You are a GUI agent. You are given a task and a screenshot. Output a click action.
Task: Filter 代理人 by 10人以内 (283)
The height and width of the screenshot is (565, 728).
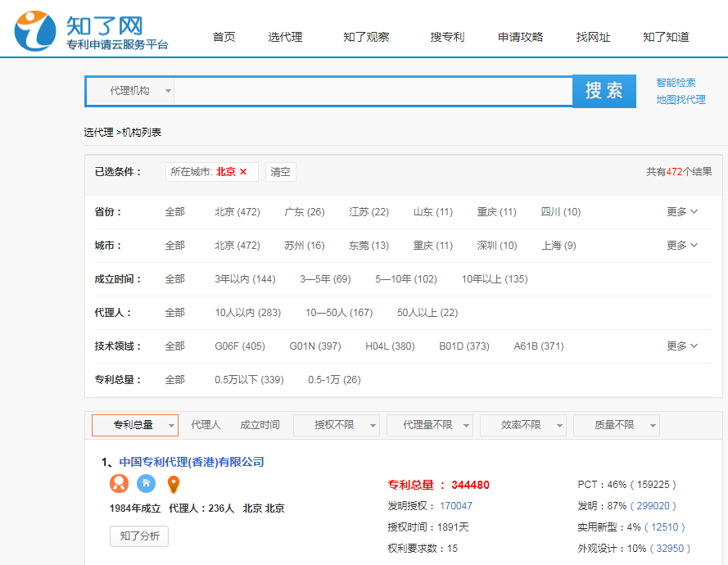tap(247, 313)
